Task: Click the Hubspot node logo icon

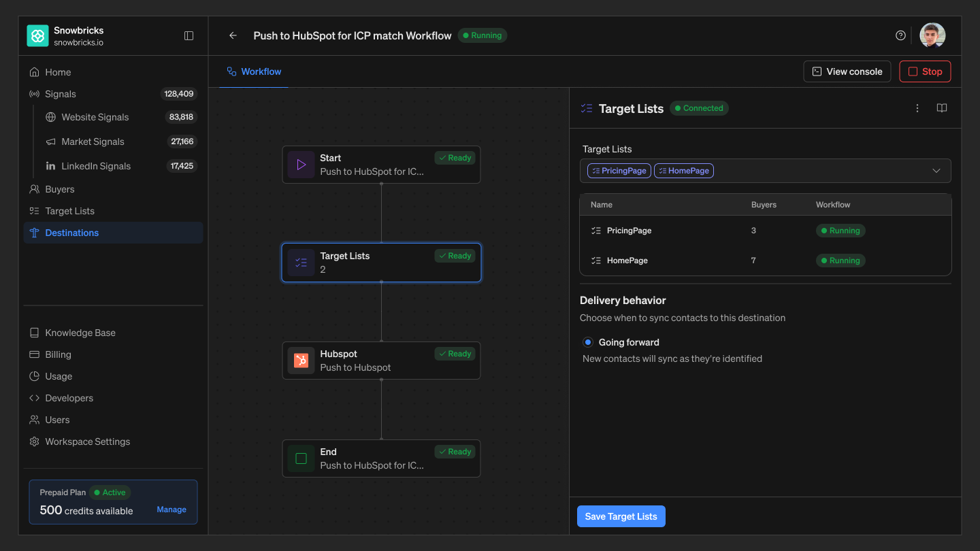Action: (x=301, y=361)
